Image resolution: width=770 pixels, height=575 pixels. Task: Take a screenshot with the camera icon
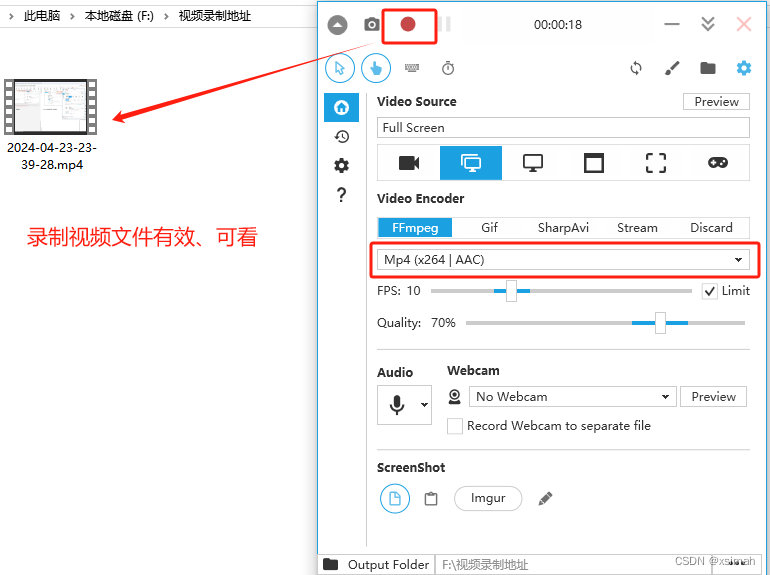pyautogui.click(x=372, y=25)
